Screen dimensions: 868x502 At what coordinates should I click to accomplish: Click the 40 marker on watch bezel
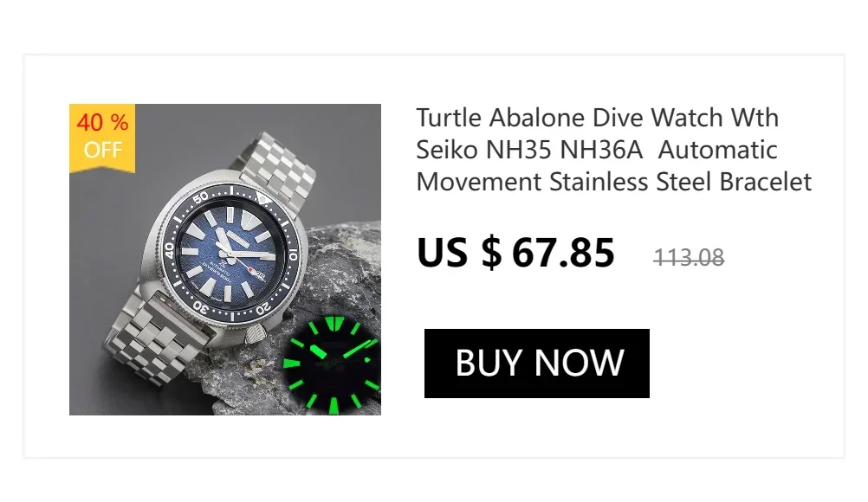170,250
